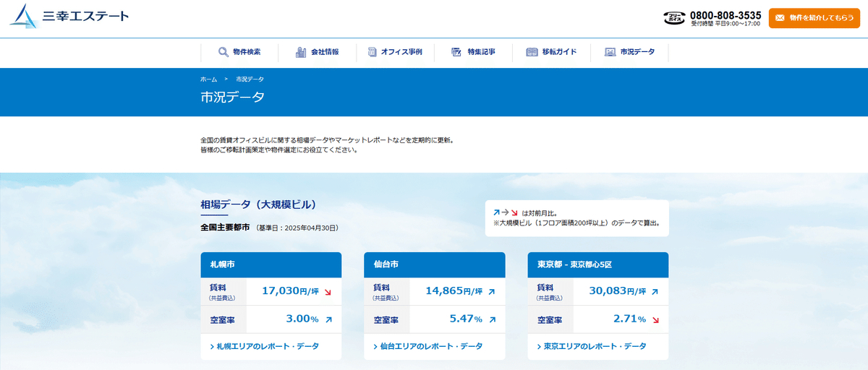Click the 三幸エステート logo
The image size is (868, 370).
(x=69, y=17)
